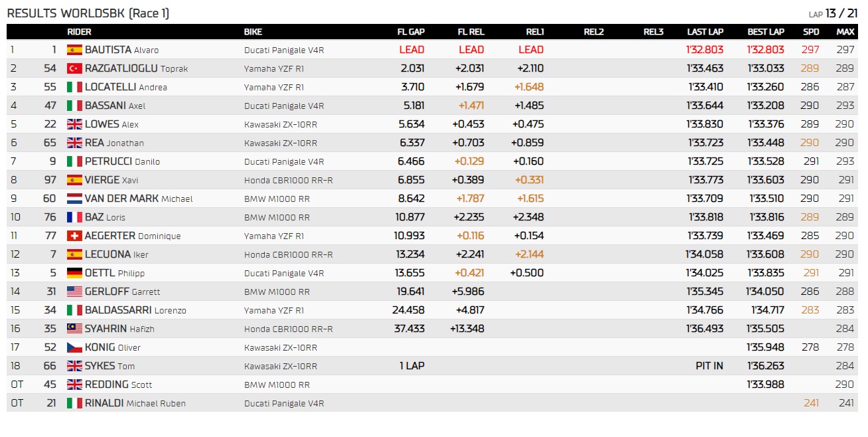Select rider name AEGERTER Dominique
868x437 pixels.
click(x=133, y=236)
